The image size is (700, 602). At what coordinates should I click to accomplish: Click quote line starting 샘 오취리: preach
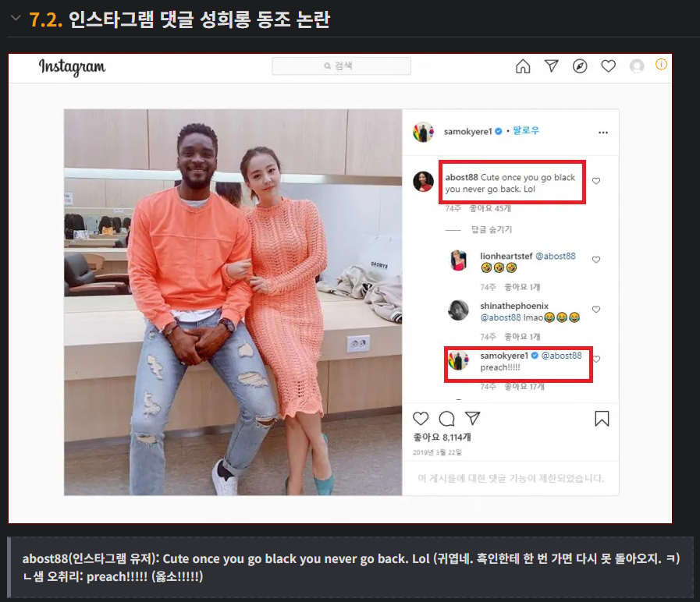[113, 576]
